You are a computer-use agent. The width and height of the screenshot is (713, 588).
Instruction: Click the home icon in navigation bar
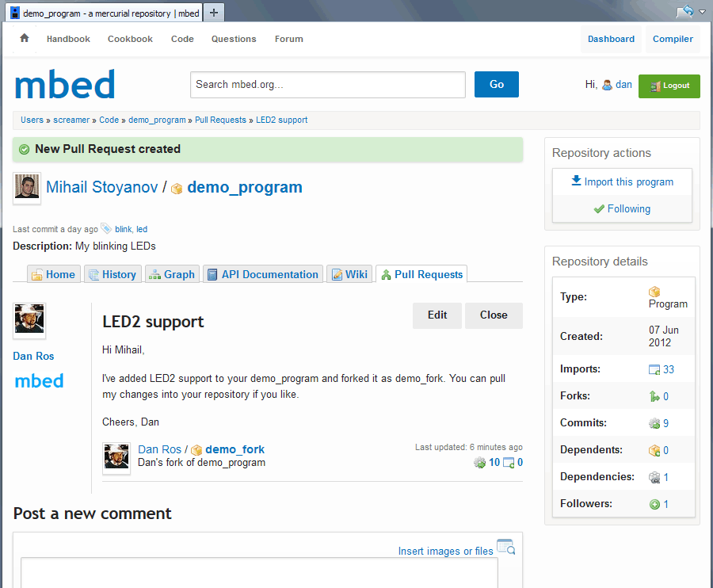[25, 38]
